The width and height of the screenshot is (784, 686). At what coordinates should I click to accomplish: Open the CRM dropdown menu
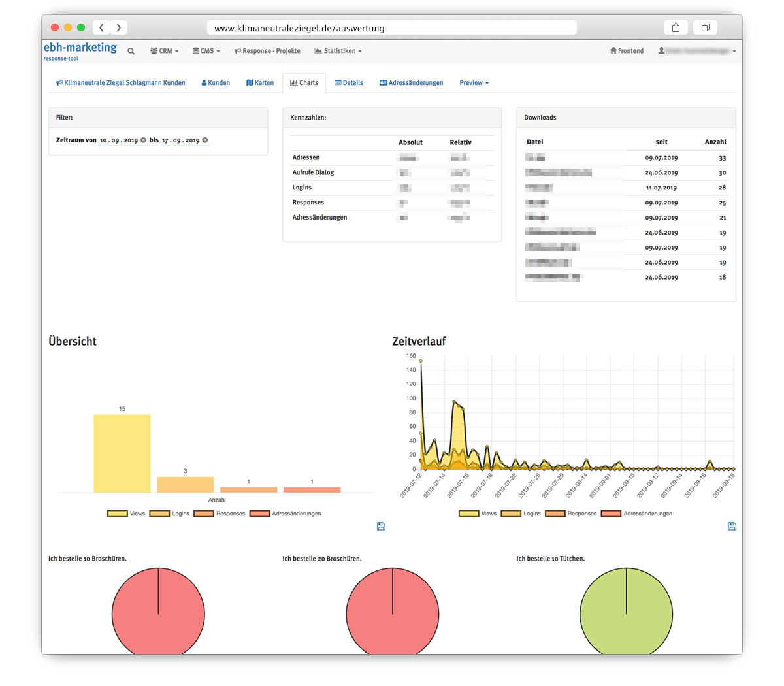[x=164, y=51]
